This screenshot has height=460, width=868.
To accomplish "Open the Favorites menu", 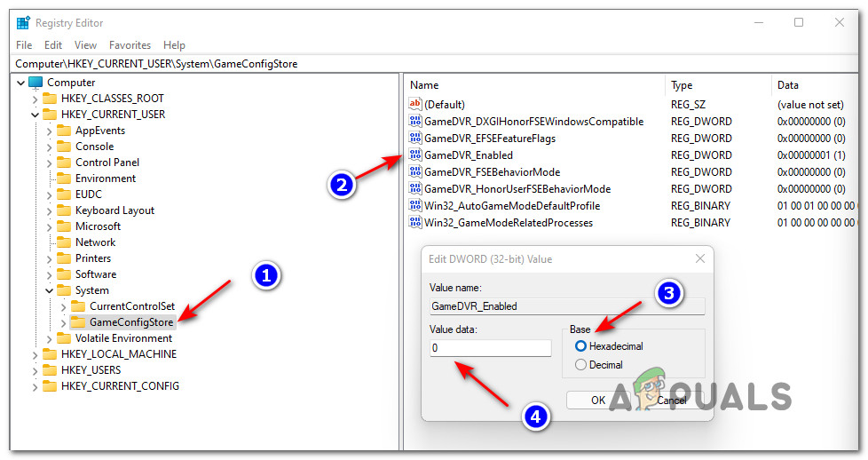I will [x=130, y=45].
